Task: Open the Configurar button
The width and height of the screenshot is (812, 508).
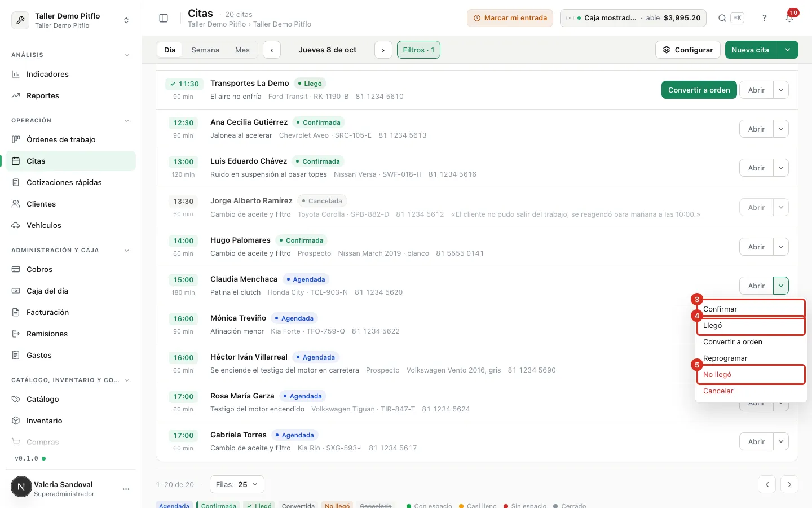Action: (688, 50)
